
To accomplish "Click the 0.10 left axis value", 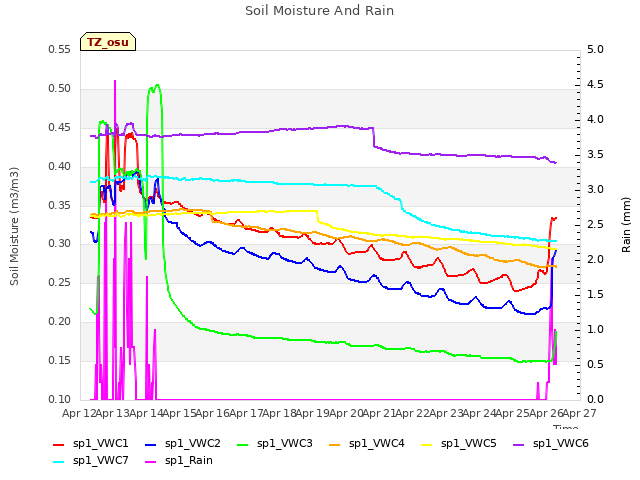I will pyautogui.click(x=60, y=399).
